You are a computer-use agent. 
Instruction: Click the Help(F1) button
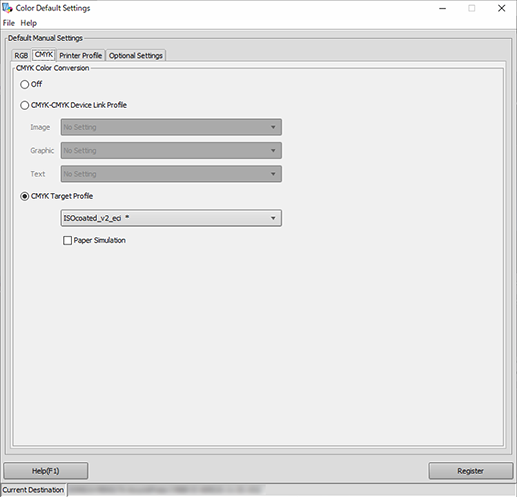[x=46, y=471]
